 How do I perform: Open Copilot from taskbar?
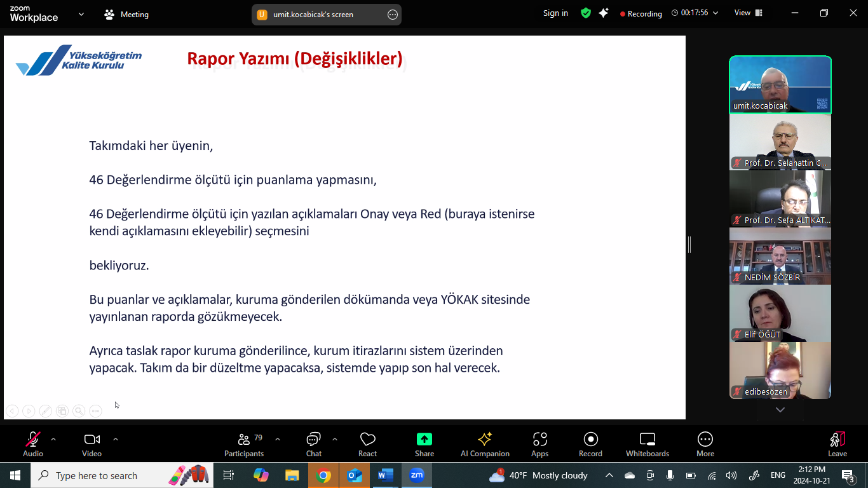(261, 475)
